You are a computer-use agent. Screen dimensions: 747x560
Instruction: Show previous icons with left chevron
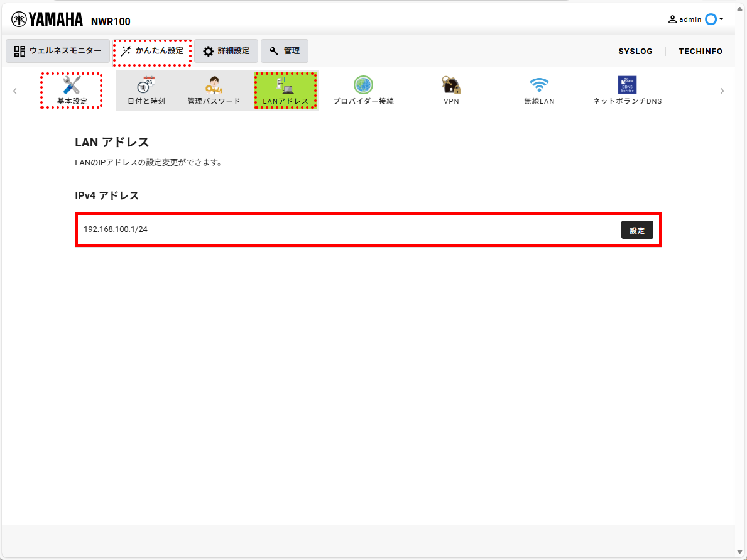(x=15, y=91)
